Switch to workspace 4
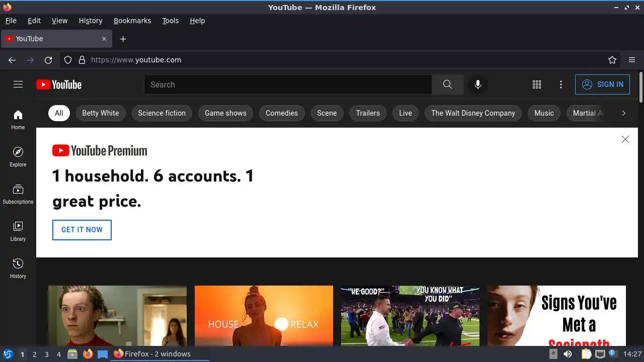The width and height of the screenshot is (644, 362). 58,354
